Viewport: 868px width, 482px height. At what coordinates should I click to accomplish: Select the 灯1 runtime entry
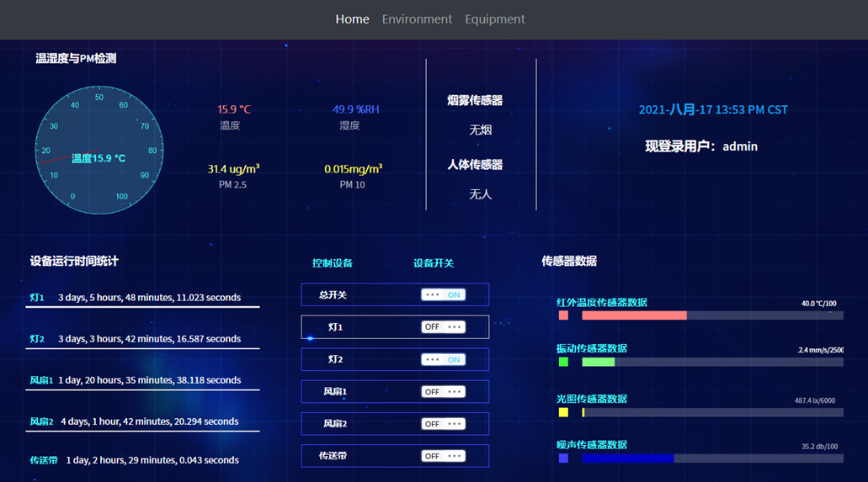pyautogui.click(x=141, y=298)
